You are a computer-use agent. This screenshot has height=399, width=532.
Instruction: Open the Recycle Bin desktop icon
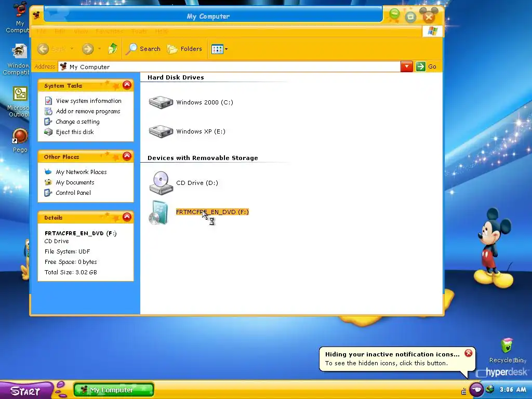pyautogui.click(x=507, y=351)
